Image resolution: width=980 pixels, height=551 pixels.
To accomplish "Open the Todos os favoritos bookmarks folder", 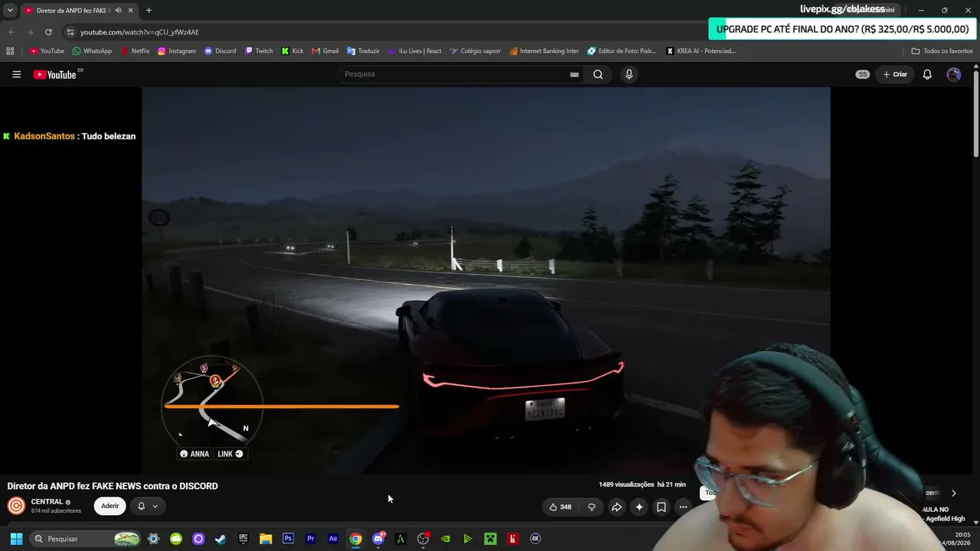I will tap(942, 51).
